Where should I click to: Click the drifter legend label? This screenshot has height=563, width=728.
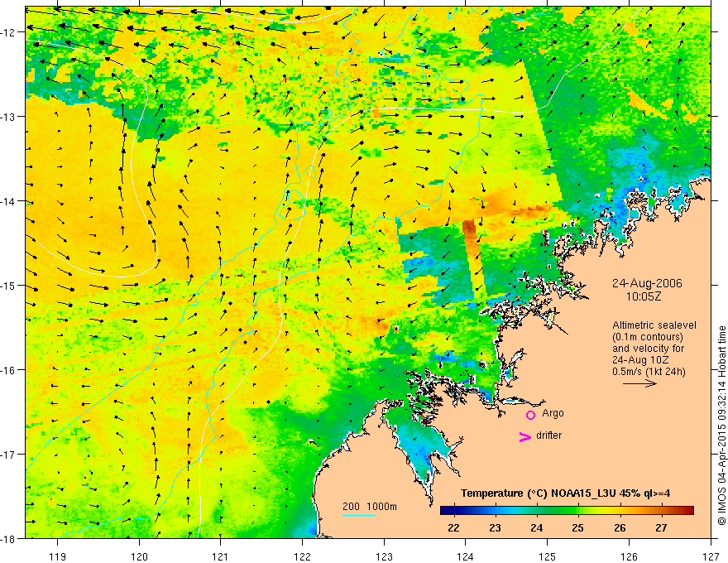pyautogui.click(x=548, y=435)
